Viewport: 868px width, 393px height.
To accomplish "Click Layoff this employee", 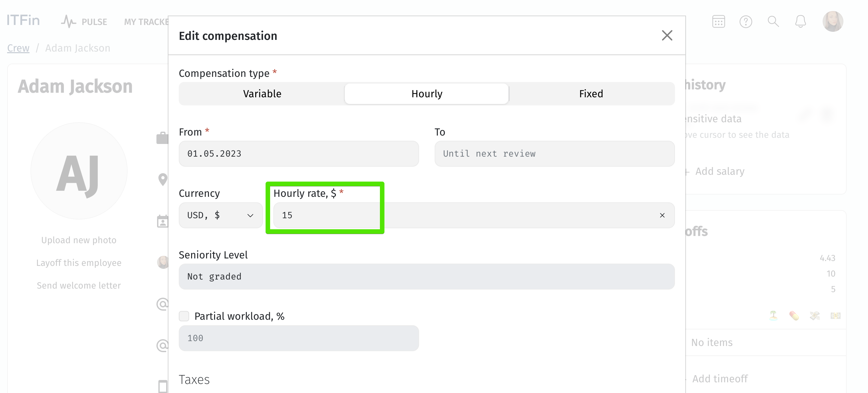I will coord(78,262).
